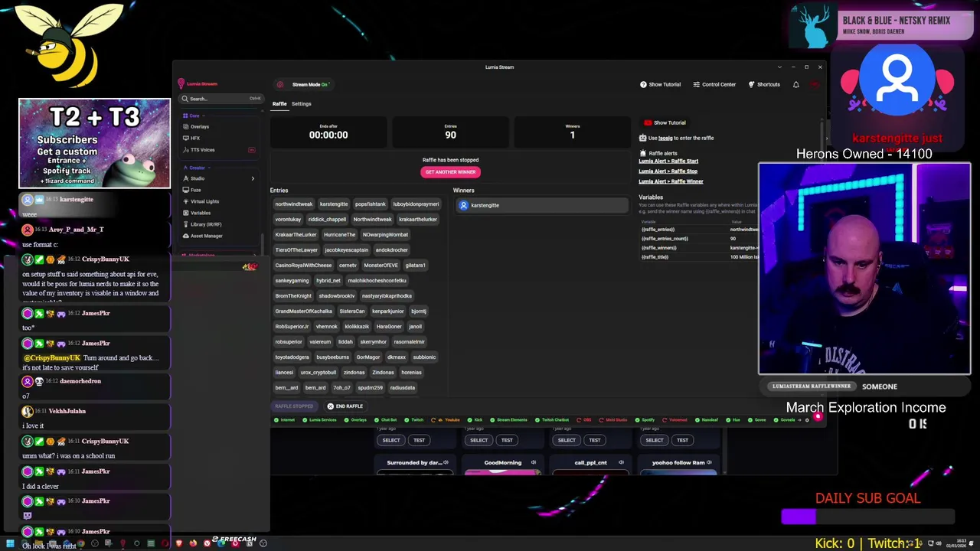Open Variables in the sidebar
Image resolution: width=980 pixels, height=551 pixels.
tap(196, 213)
